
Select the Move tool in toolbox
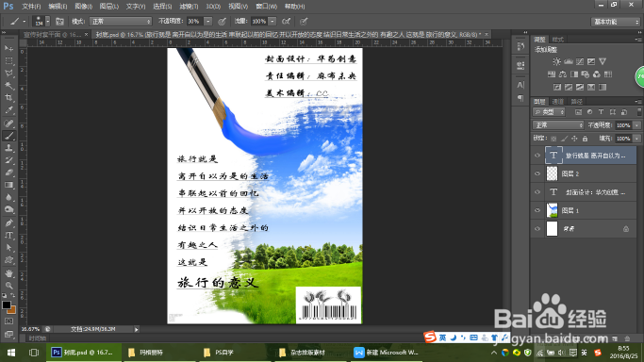(x=8, y=48)
